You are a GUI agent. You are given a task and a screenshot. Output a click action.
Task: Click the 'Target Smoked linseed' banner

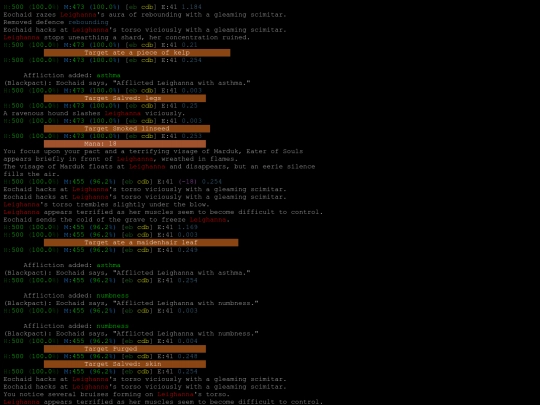point(127,128)
